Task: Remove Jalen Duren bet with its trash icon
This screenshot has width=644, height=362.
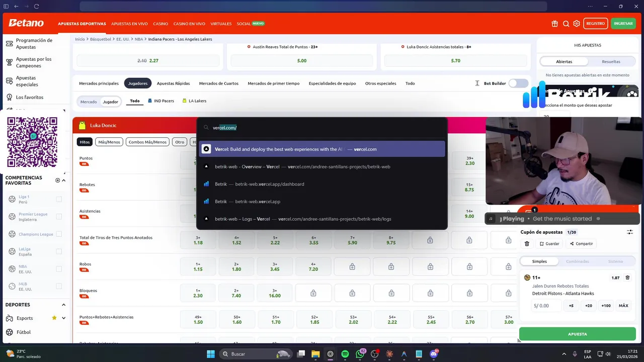Action: 627,278
